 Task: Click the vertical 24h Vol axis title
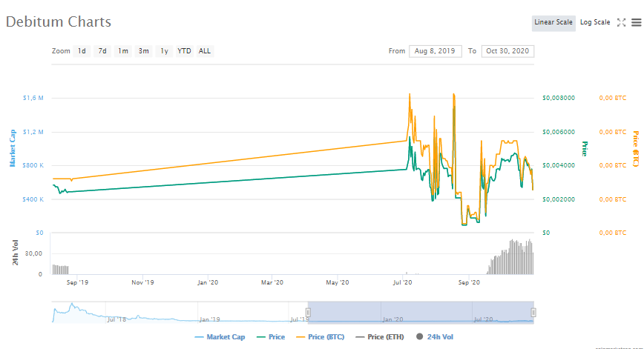tap(15, 253)
